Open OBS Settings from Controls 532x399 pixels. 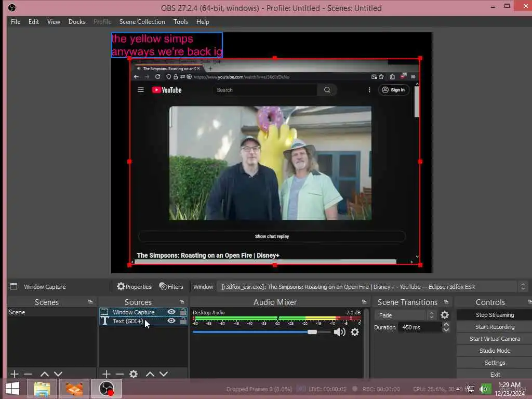tap(495, 363)
